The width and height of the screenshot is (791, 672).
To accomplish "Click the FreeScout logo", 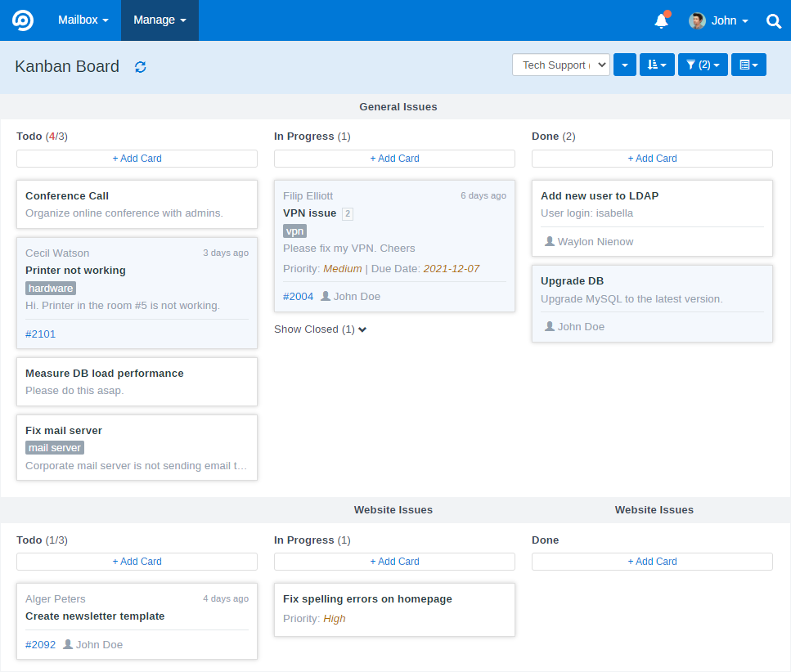I will pos(21,20).
